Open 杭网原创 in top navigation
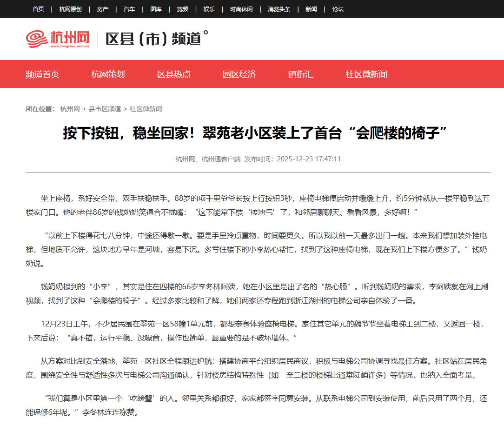 (x=70, y=9)
